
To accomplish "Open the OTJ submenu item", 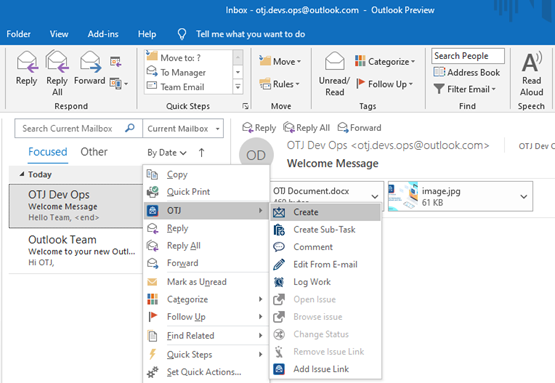I will point(206,211).
